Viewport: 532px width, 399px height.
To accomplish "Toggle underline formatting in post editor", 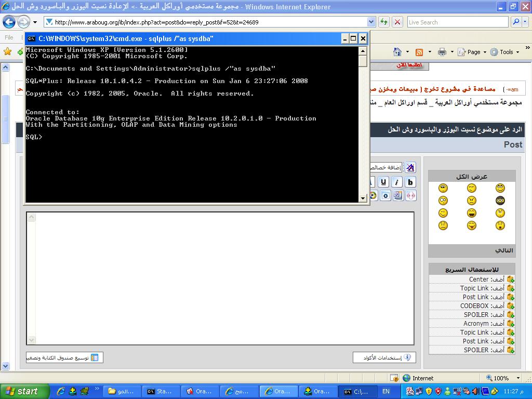I will pyautogui.click(x=383, y=182).
